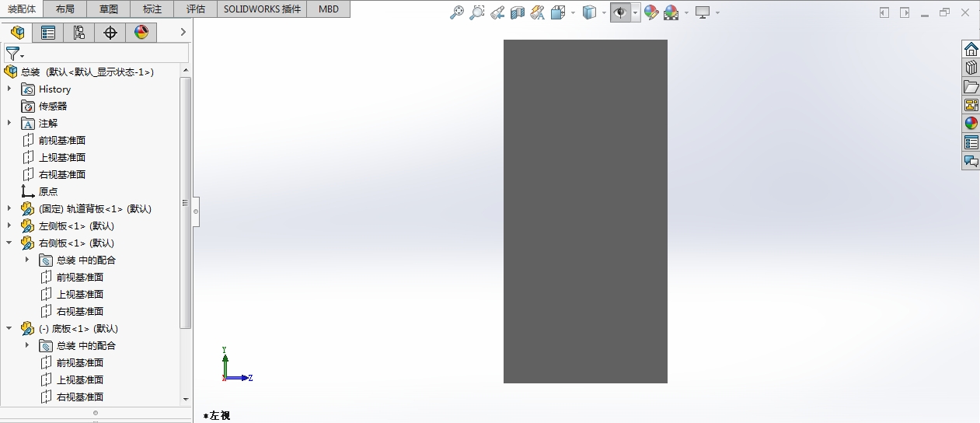980x423 pixels.
Task: Expand the Hide/Show Items dropdown arrow
Action: 635,12
